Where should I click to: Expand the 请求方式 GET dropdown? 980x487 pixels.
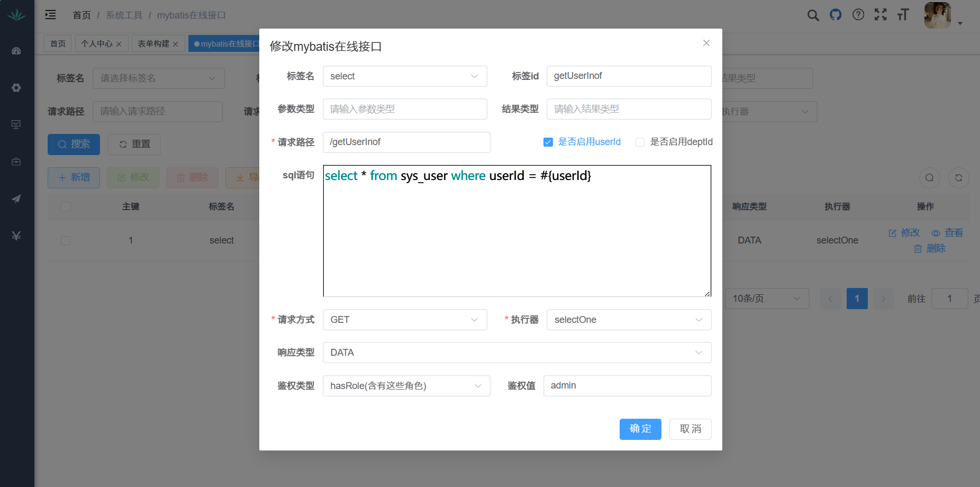point(405,320)
